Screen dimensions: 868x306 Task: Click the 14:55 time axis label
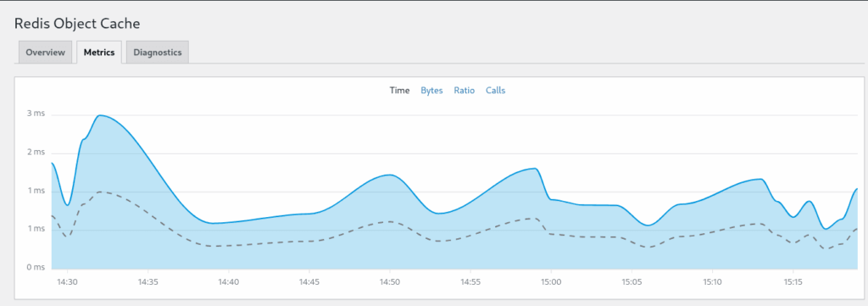470,281
